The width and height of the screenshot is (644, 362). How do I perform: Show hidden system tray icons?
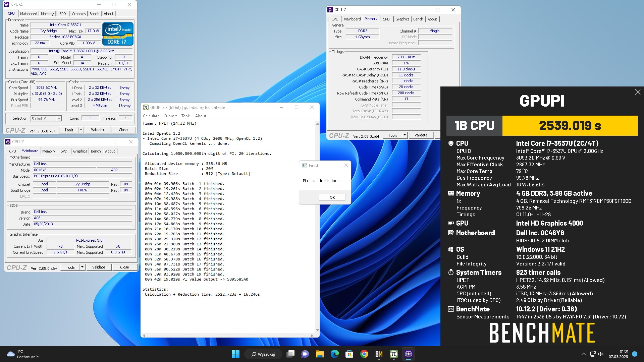coord(583,354)
